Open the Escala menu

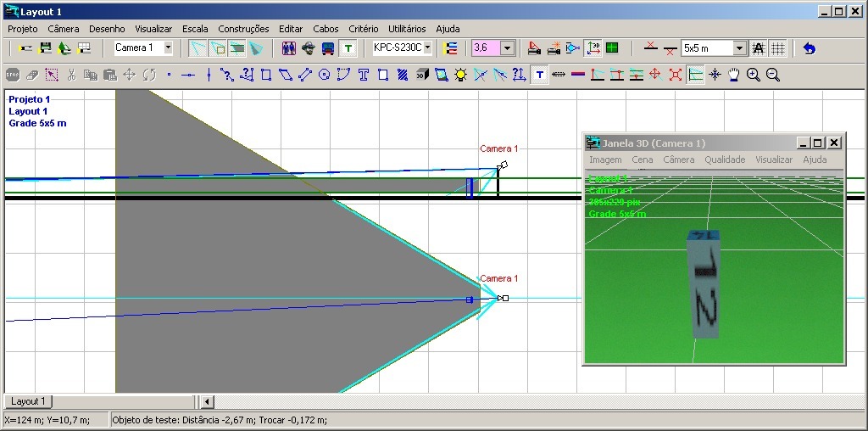click(x=195, y=29)
